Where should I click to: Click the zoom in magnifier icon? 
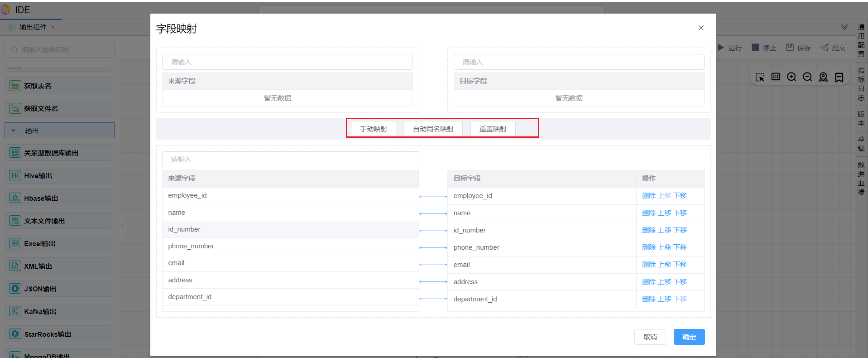pos(791,77)
